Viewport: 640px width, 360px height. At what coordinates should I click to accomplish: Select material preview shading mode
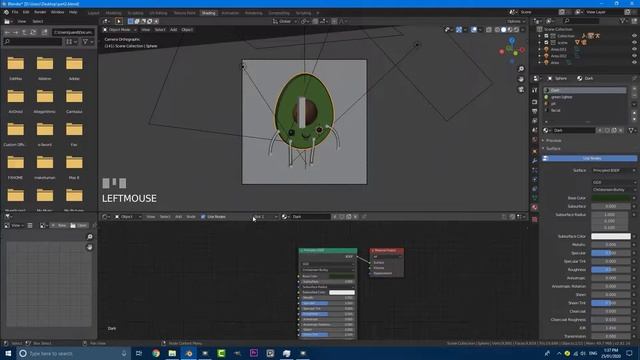tap(510, 30)
